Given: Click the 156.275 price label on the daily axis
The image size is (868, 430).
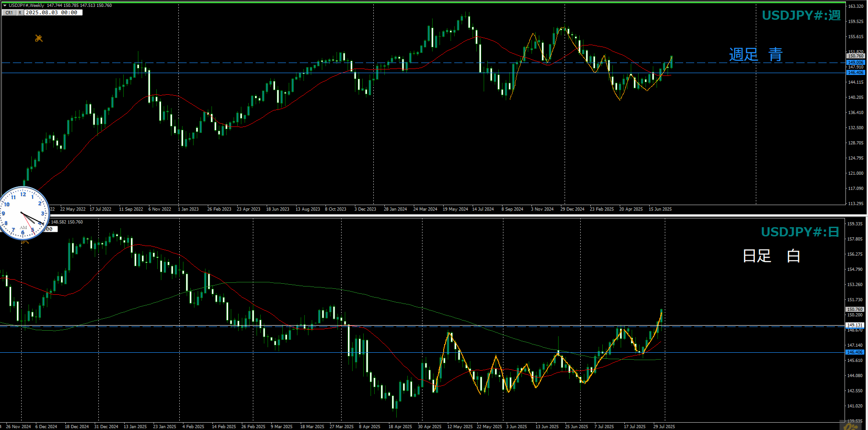Looking at the screenshot, I should [x=855, y=254].
